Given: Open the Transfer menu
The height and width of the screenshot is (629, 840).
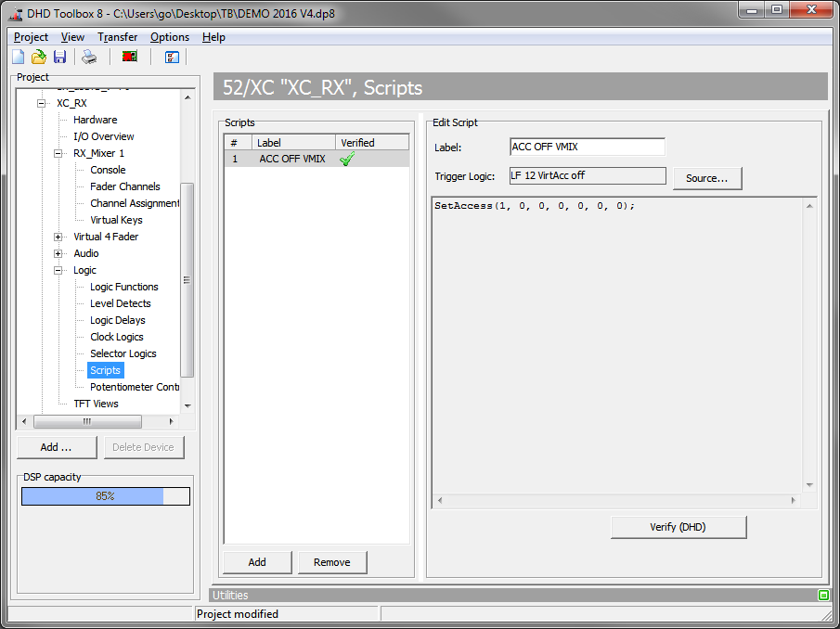Looking at the screenshot, I should point(117,37).
